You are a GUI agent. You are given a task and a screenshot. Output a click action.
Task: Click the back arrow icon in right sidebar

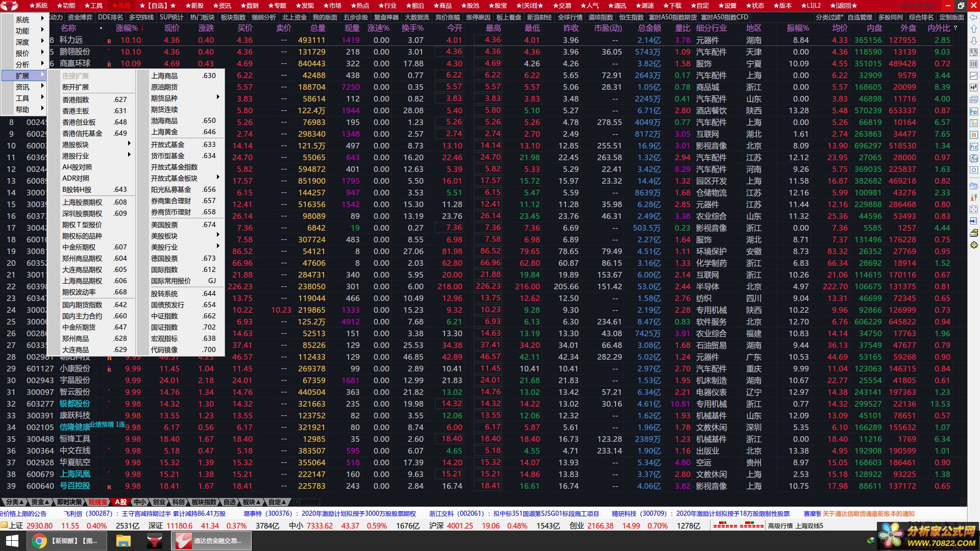click(974, 18)
